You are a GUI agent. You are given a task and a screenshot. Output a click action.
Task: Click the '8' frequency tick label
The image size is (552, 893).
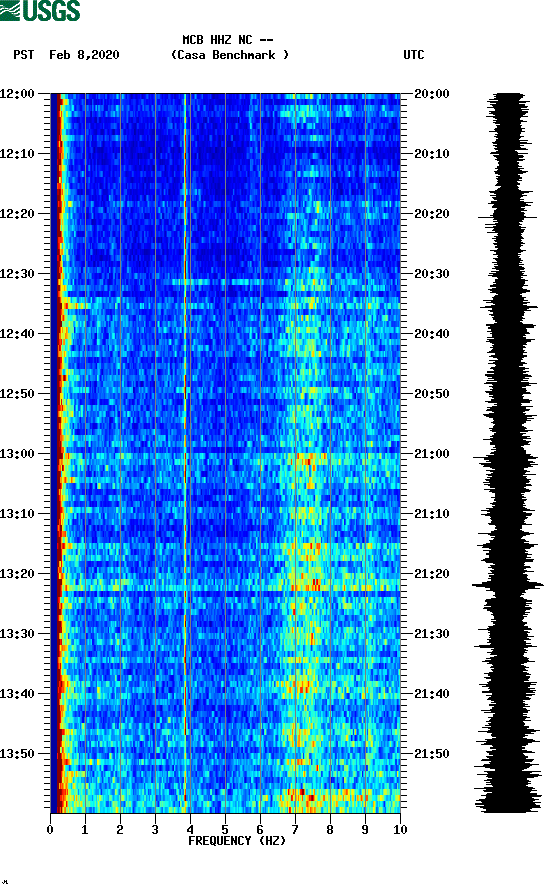click(x=330, y=830)
